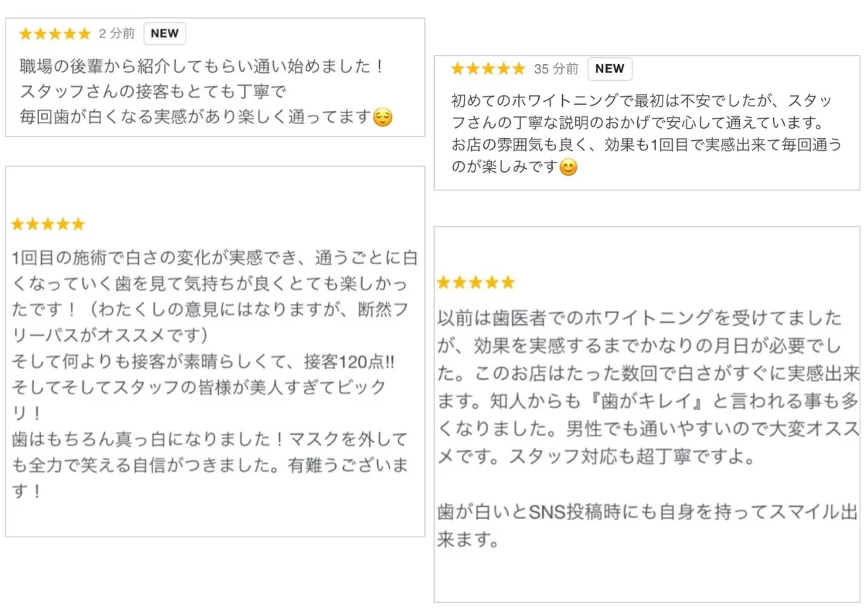
Task: Select the first star above the 1回目の施術 review
Action: 18,225
